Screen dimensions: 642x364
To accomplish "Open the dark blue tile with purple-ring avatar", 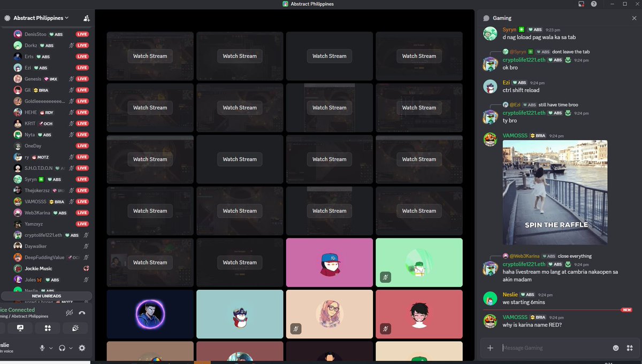I will 150,314.
